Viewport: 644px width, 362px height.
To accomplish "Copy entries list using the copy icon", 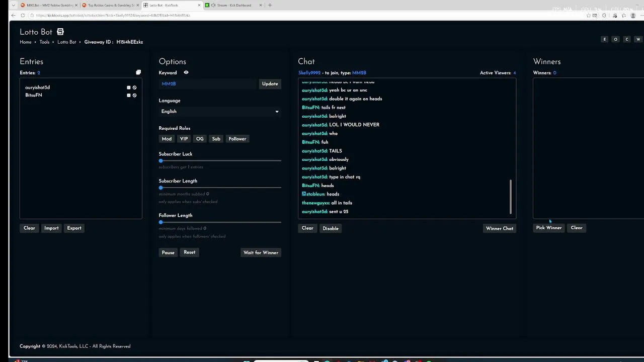I will 138,72.
